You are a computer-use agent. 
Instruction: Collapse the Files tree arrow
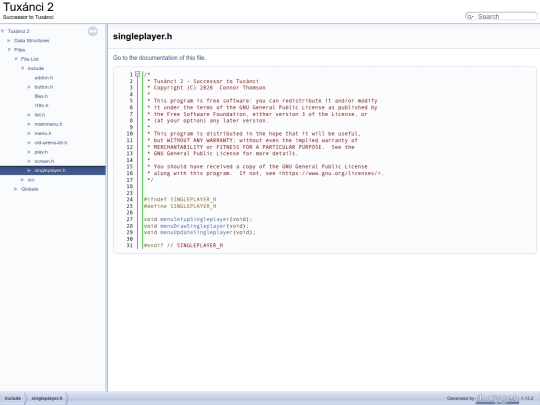pyautogui.click(x=9, y=50)
